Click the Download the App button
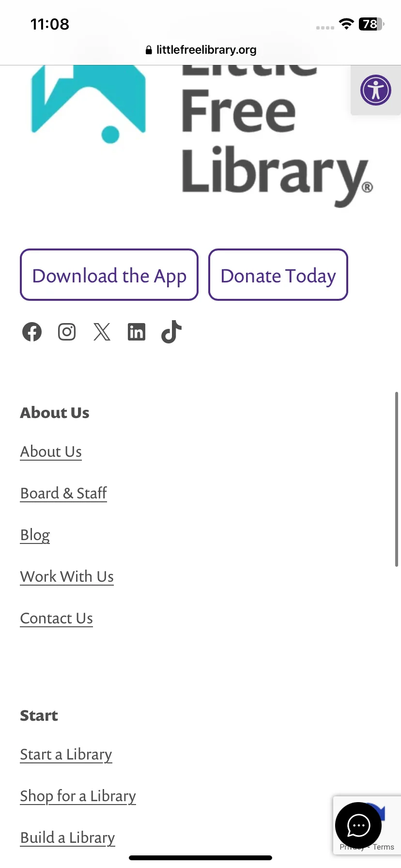 coord(109,275)
